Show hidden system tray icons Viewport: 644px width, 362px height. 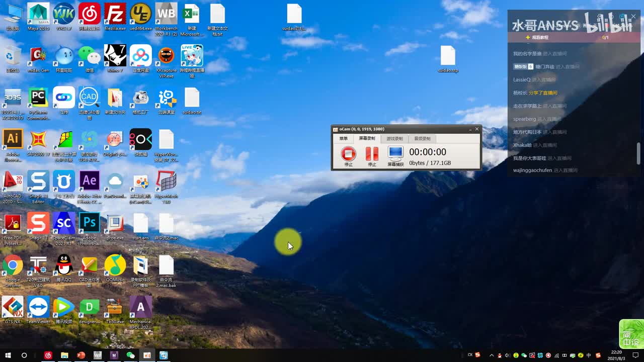coord(492,355)
